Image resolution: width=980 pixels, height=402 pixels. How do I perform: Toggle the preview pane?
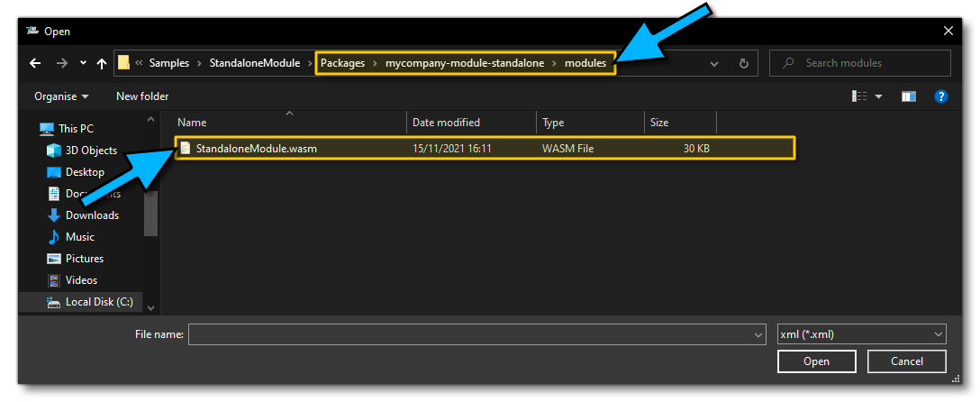[909, 96]
